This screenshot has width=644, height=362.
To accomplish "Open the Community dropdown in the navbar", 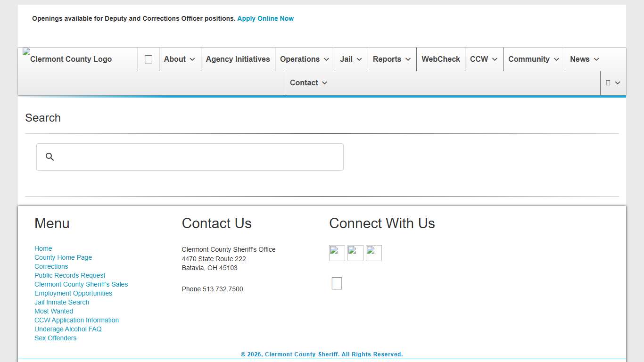I will click(x=534, y=59).
